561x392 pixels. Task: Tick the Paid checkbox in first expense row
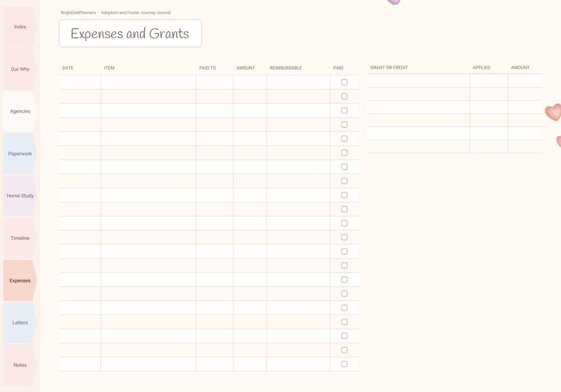coord(344,82)
